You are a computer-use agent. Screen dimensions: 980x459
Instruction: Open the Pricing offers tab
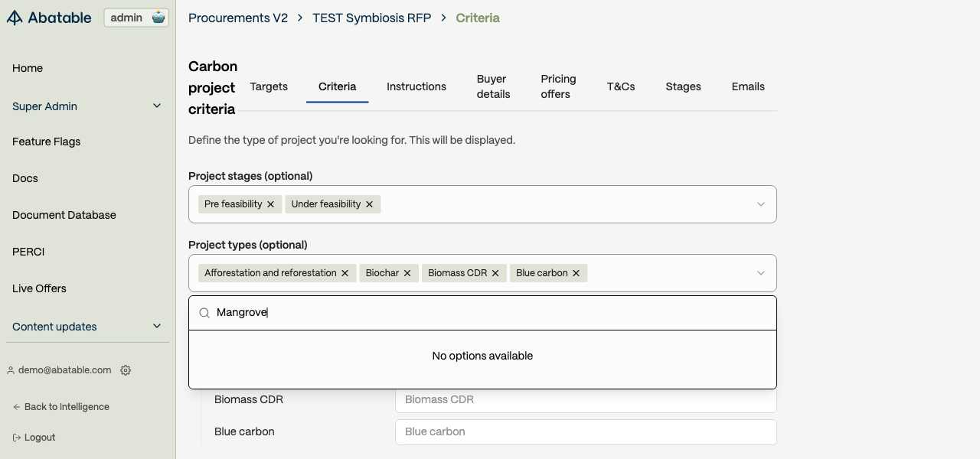coord(558,86)
